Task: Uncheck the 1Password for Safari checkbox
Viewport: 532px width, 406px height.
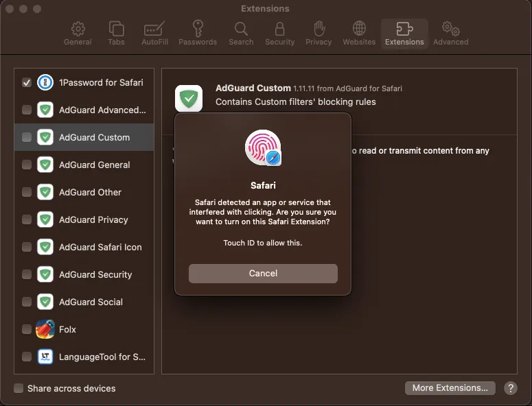Action: (27, 82)
